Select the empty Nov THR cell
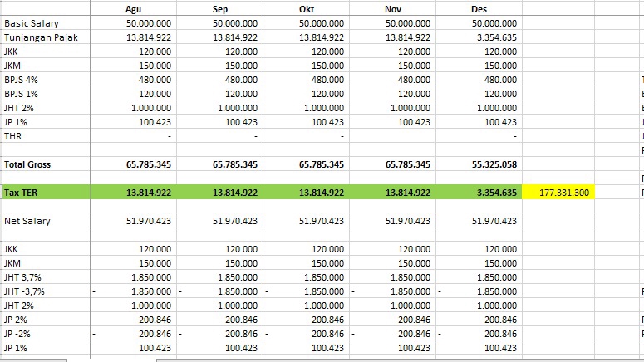Screen dimensions: 644x362 tap(393, 136)
